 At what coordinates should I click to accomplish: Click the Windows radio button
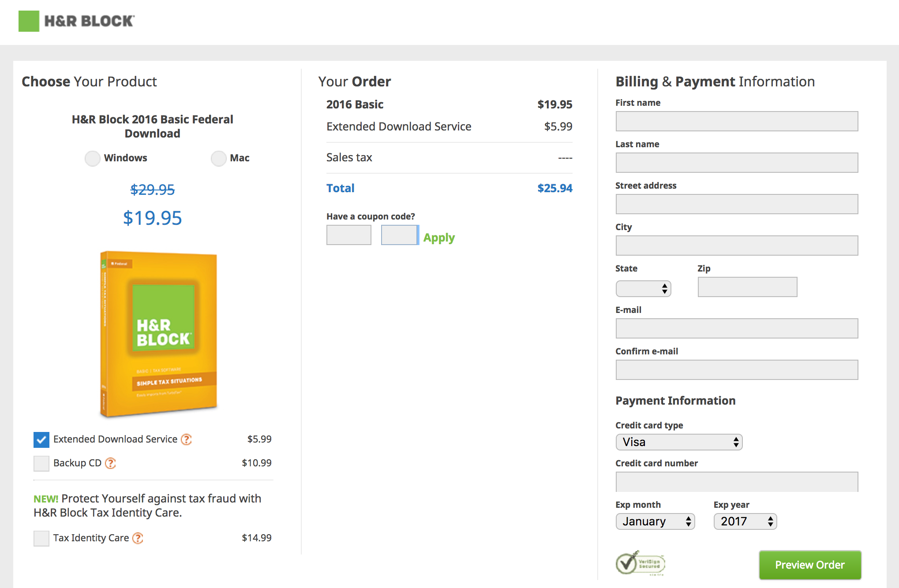tap(92, 158)
